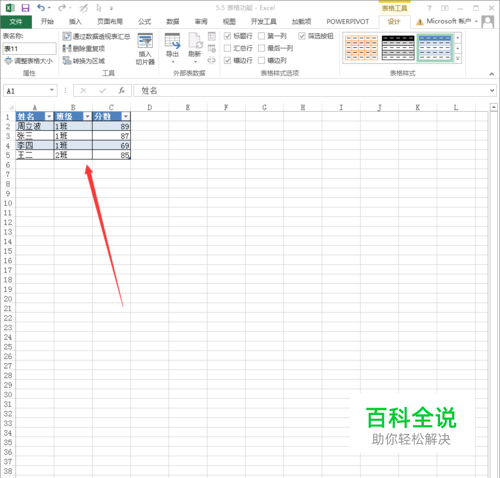Screen dimensions: 500x478
Task: Click the unlink icon in external table data
Action: click(212, 60)
